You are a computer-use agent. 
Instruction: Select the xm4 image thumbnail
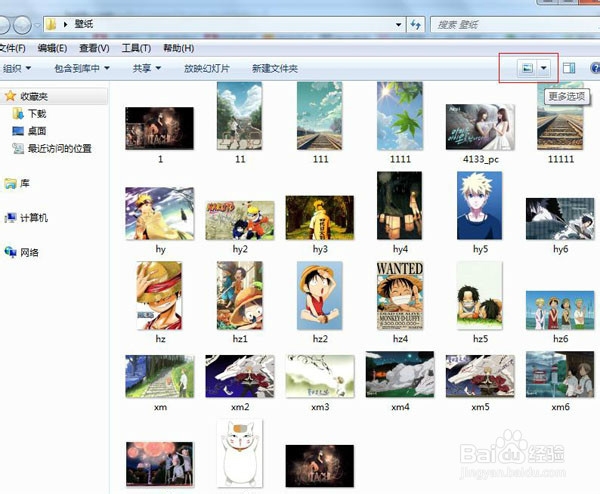point(400,375)
